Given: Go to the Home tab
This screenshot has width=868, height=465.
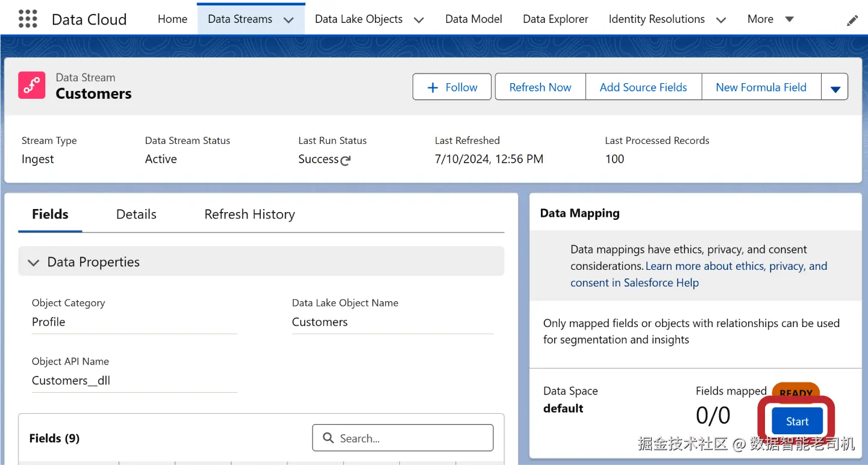Looking at the screenshot, I should (172, 19).
